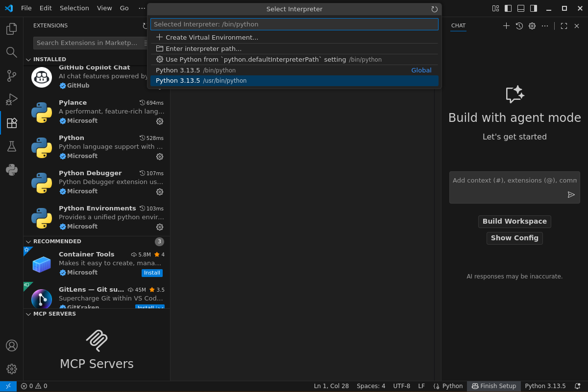Click the Build Workspace button
This screenshot has width=588, height=392.
click(x=514, y=222)
